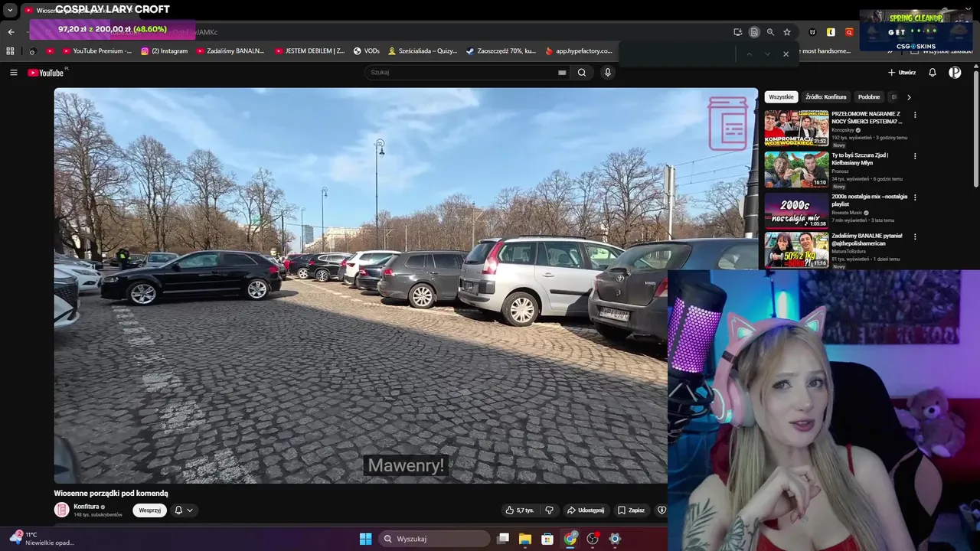Click the Konopskyy channel name
The height and width of the screenshot is (551, 980).
pos(843,130)
